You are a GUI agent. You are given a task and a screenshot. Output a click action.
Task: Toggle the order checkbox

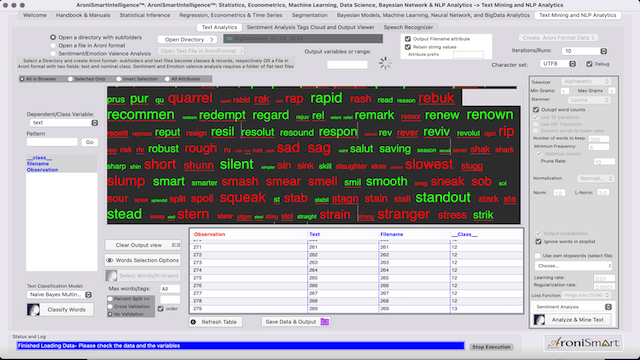[x=160, y=309]
